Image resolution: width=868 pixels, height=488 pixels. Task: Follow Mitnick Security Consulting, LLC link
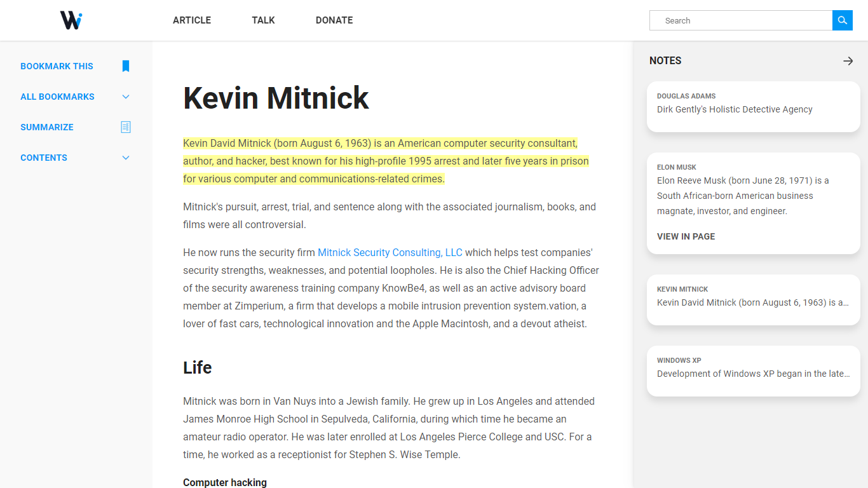[x=390, y=252]
